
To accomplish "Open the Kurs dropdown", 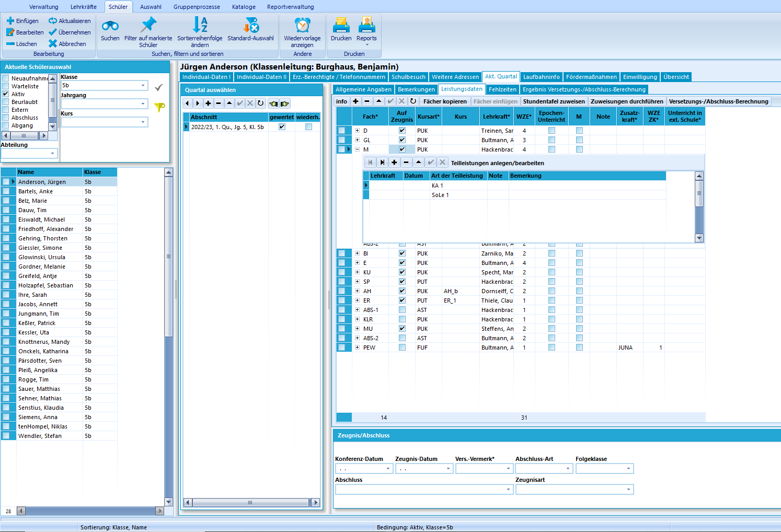I will coord(143,122).
